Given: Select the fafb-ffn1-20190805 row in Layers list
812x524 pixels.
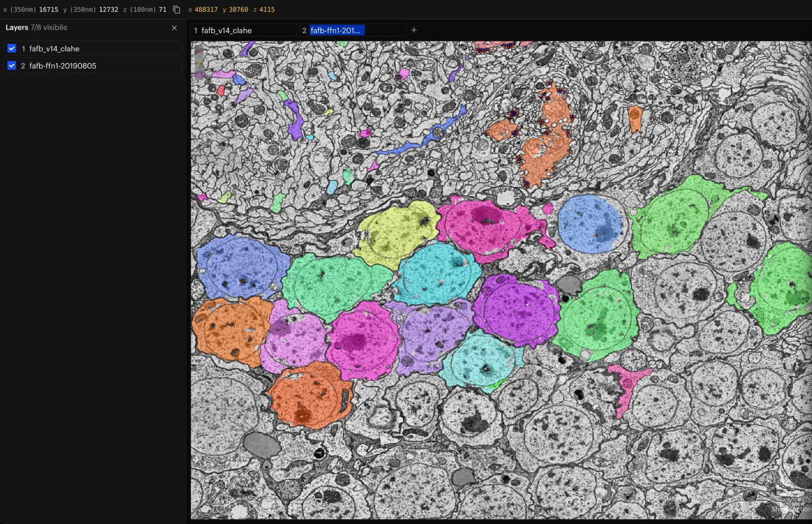Looking at the screenshot, I should (x=93, y=66).
